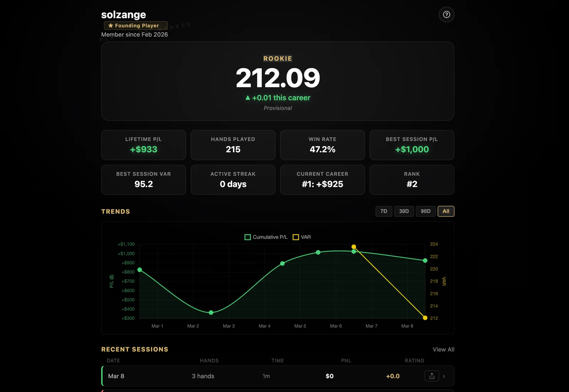Switch trends range to 30D
The image size is (569, 392).
click(x=404, y=211)
